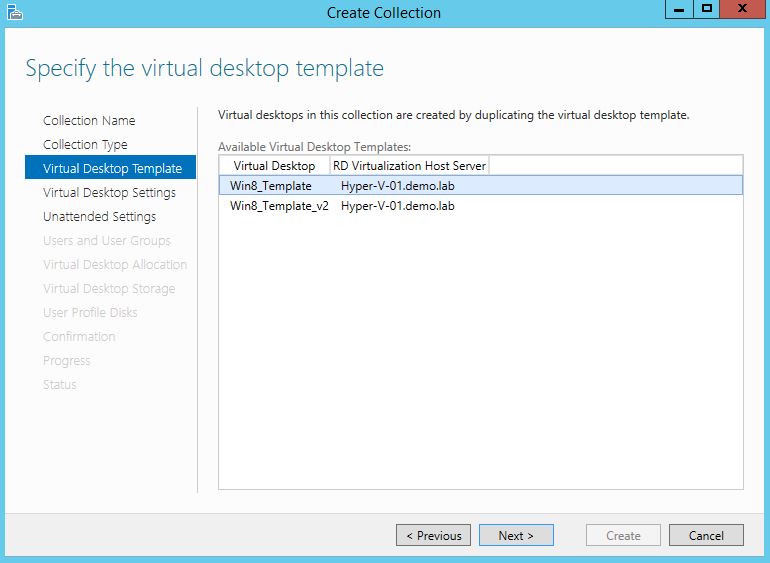Select the Win8_Template_v2 template
Image resolution: width=770 pixels, height=563 pixels.
(279, 206)
